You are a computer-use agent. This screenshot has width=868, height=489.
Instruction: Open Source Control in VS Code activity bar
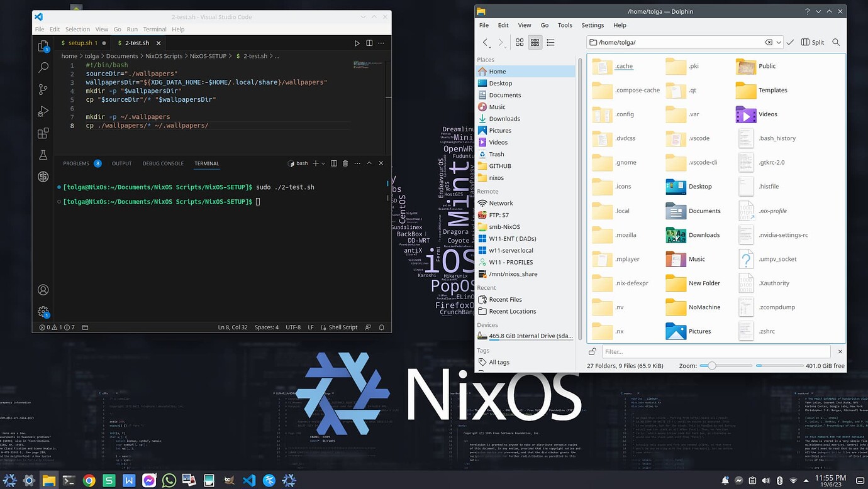click(x=43, y=89)
